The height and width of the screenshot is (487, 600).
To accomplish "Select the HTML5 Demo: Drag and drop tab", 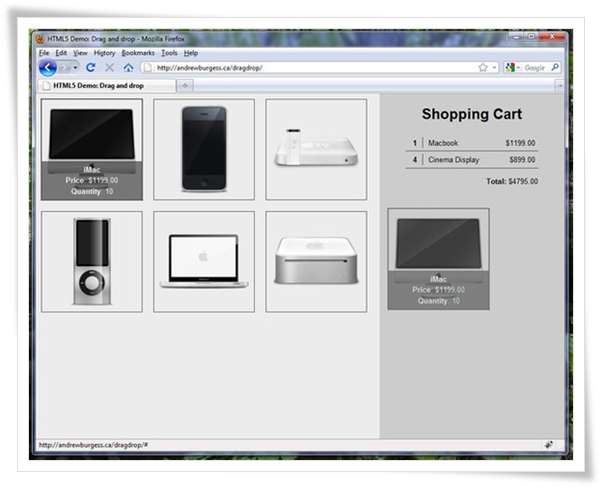I will pos(107,86).
